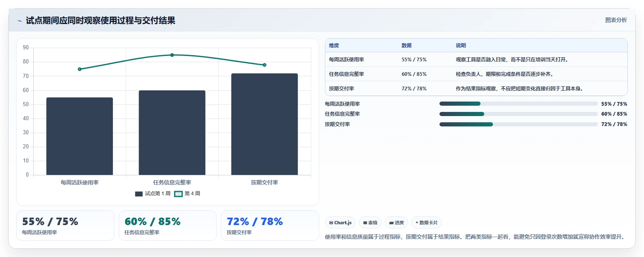Toggle the 第 4 周 legend item
Screen dimensions: 644x257
[x=187, y=194]
